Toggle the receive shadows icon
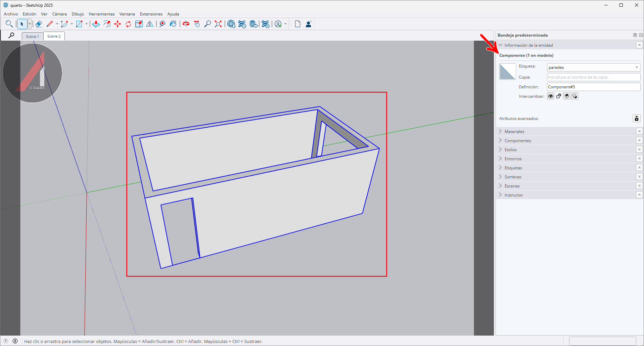 pyautogui.click(x=567, y=96)
